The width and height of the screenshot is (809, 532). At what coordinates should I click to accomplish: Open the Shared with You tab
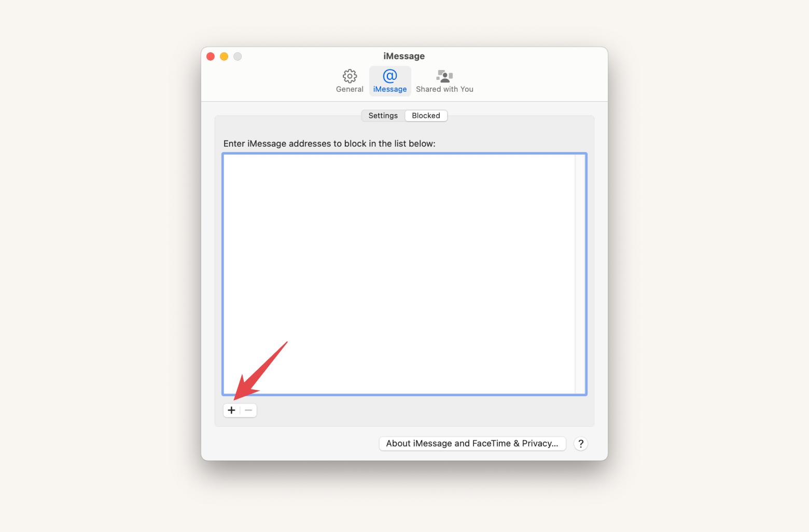tap(444, 81)
